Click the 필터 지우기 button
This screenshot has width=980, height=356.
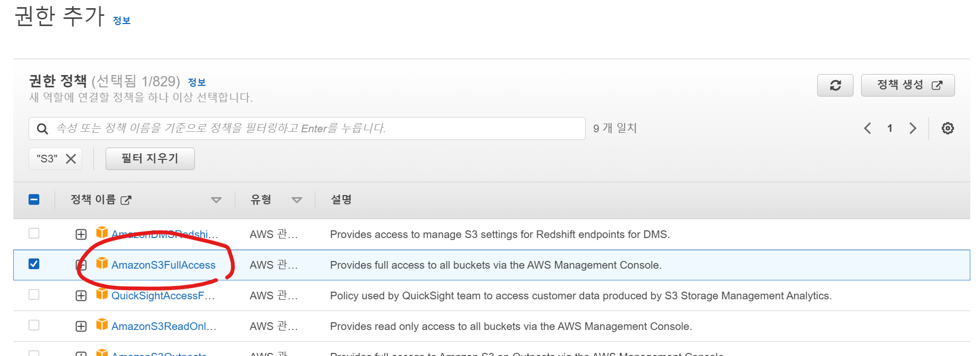click(150, 159)
